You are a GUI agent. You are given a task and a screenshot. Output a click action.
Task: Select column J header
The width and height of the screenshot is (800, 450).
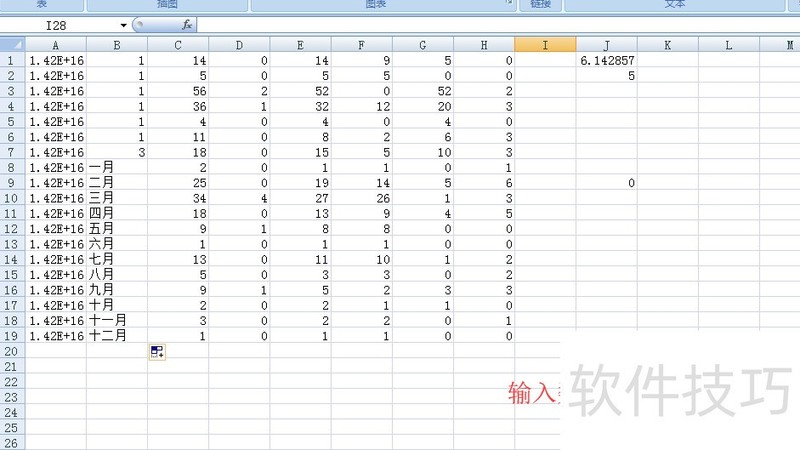click(606, 45)
